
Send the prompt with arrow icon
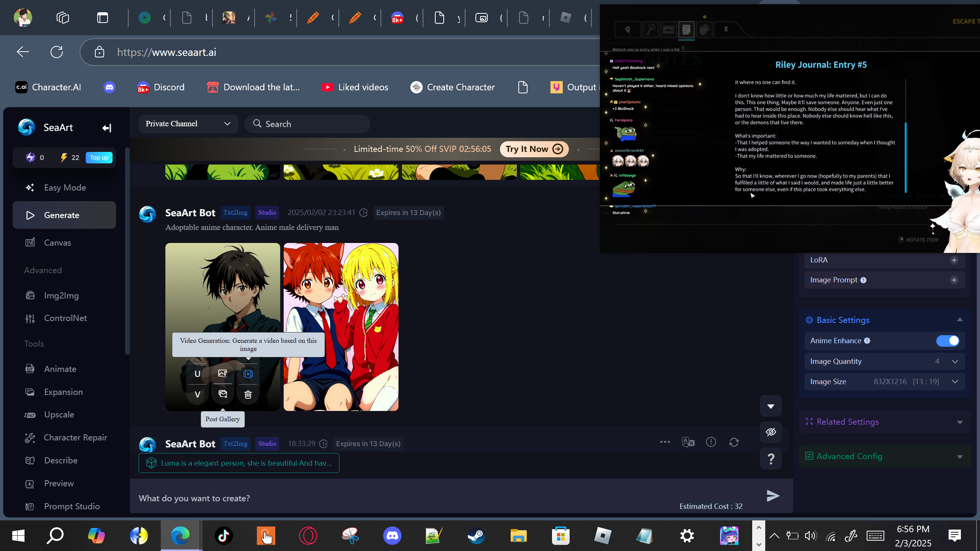[x=773, y=496]
